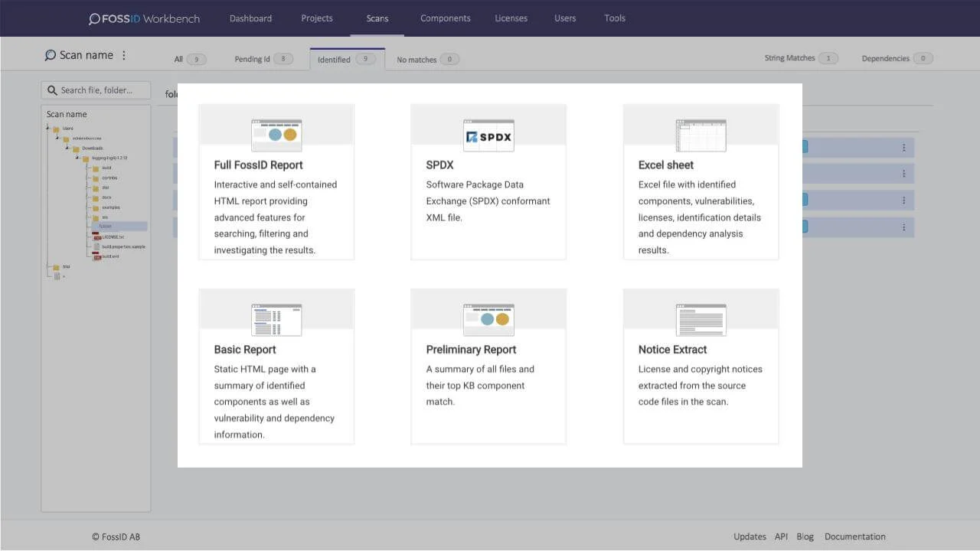Click the search magnifier icon
This screenshot has width=980, height=551.
coord(50,90)
